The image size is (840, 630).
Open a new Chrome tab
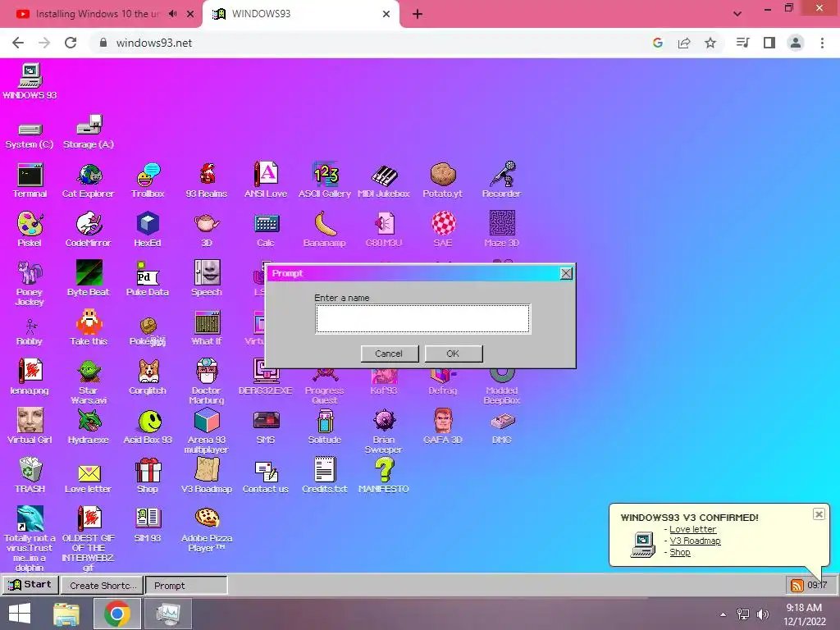pyautogui.click(x=418, y=14)
